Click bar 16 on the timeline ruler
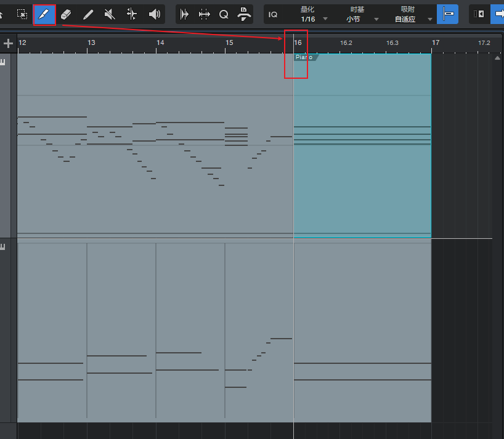This screenshot has height=439, width=504. coord(298,42)
